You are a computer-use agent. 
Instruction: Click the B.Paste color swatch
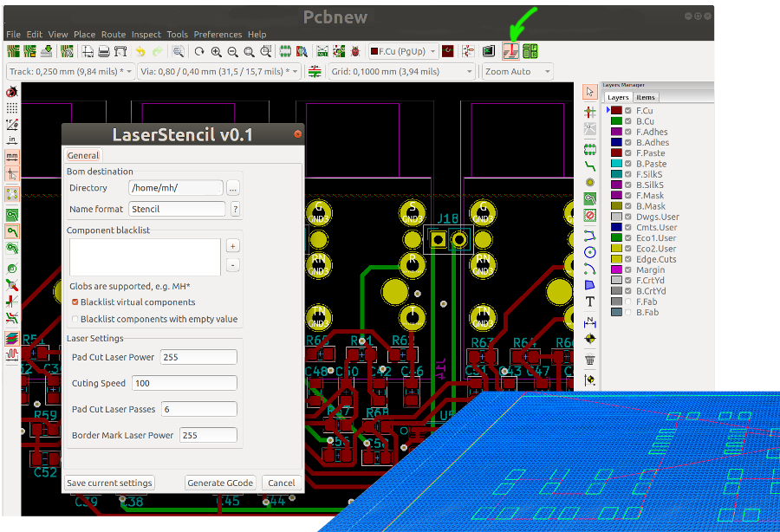click(x=617, y=164)
